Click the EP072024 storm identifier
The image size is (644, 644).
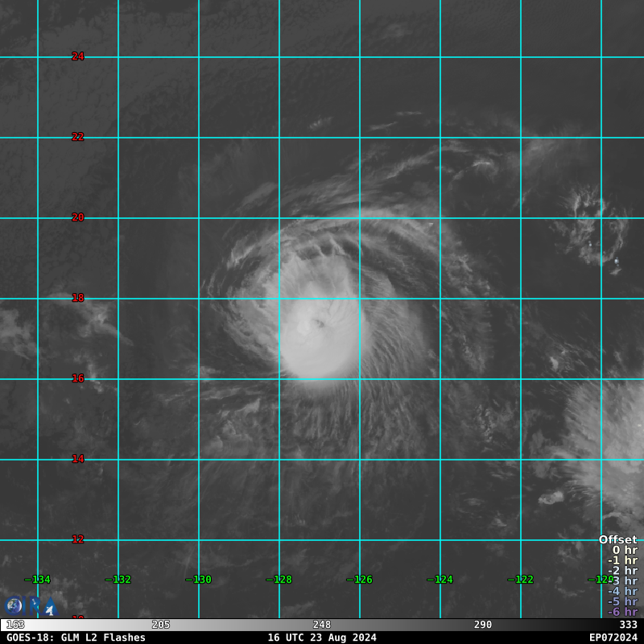tap(613, 638)
